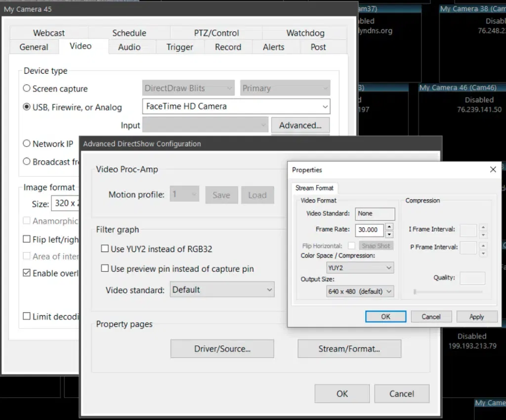Select the Network IP radio button
The height and width of the screenshot is (420, 506).
(x=27, y=144)
